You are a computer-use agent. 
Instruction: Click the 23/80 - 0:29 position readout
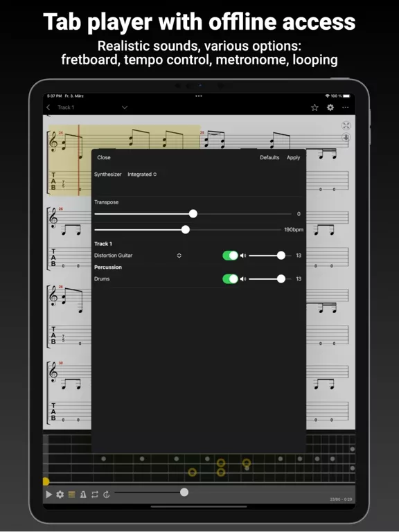(x=341, y=499)
